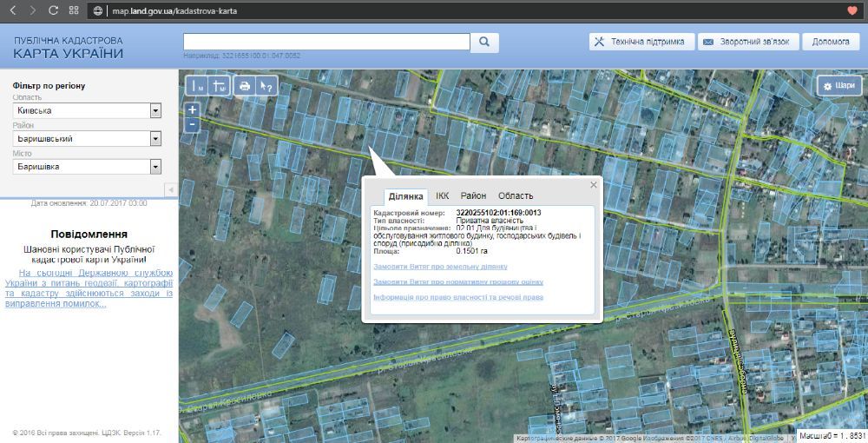The image size is (868, 443).
Task: Close the parcel info popup
Action: click(594, 185)
